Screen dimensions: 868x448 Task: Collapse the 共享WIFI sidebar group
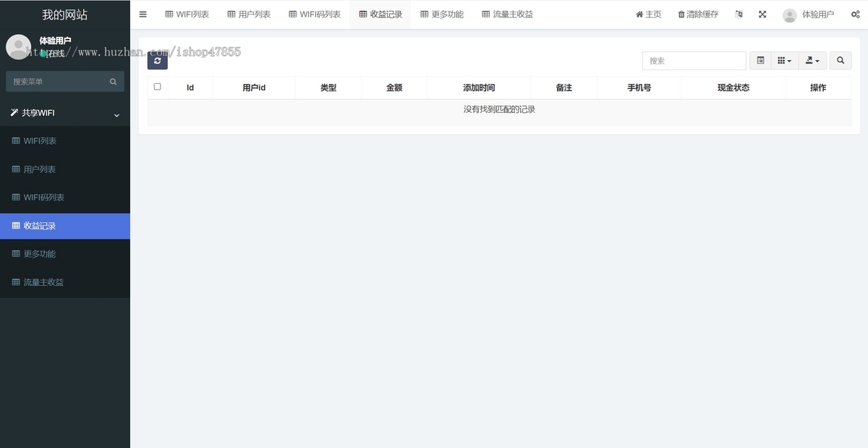65,113
